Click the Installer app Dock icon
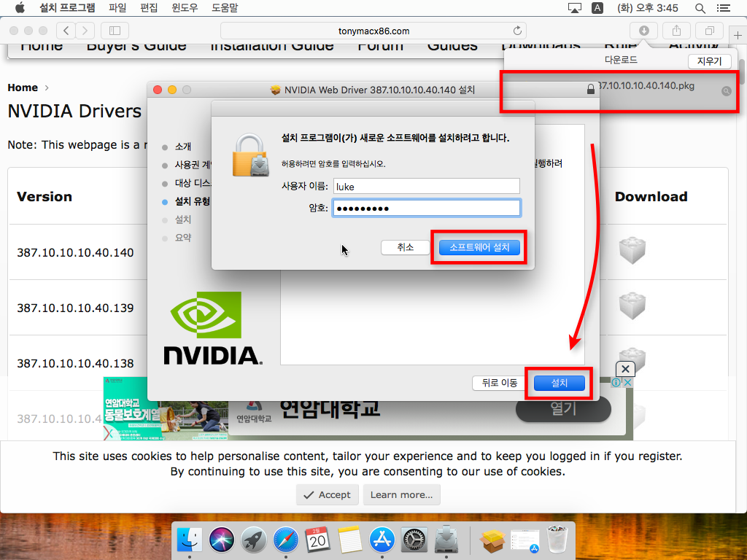 coord(446,539)
